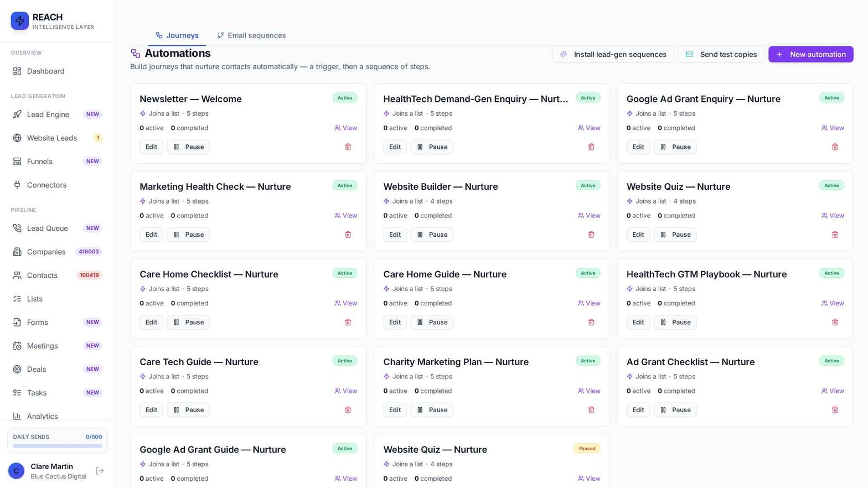Pause Google Ad Grant Enquiry — Nurture

click(x=675, y=147)
